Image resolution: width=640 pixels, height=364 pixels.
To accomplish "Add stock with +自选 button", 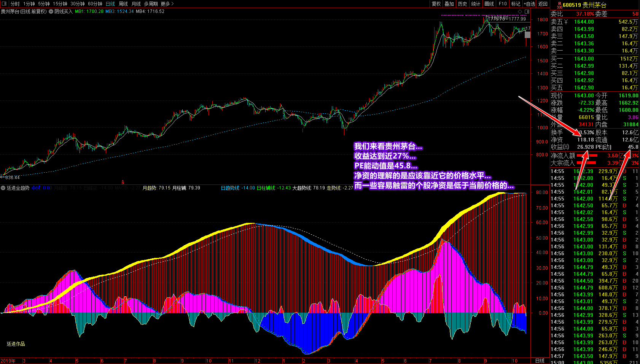I will coord(529,4).
